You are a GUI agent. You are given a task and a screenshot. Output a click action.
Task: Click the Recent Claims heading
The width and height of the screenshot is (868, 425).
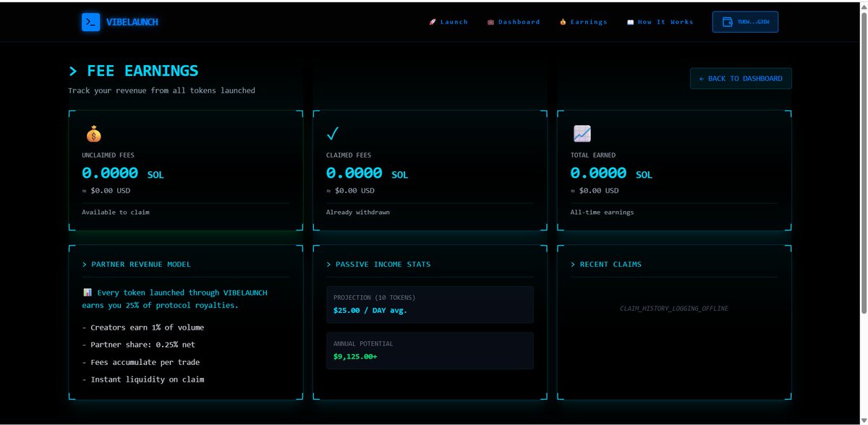[606, 264]
